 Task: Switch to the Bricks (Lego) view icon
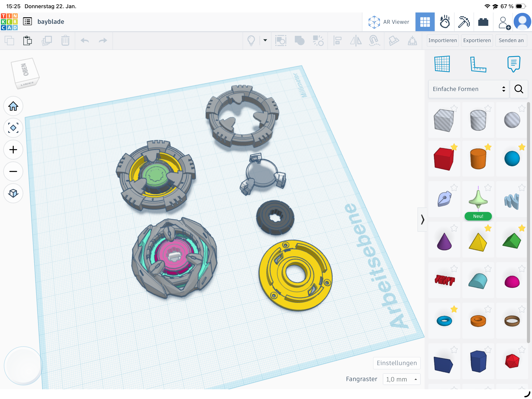[x=483, y=22]
